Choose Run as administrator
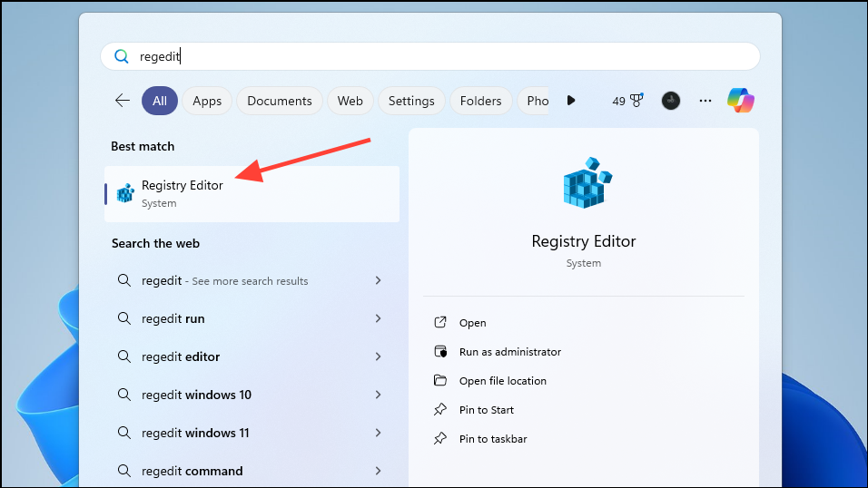The width and height of the screenshot is (868, 488). click(x=510, y=352)
